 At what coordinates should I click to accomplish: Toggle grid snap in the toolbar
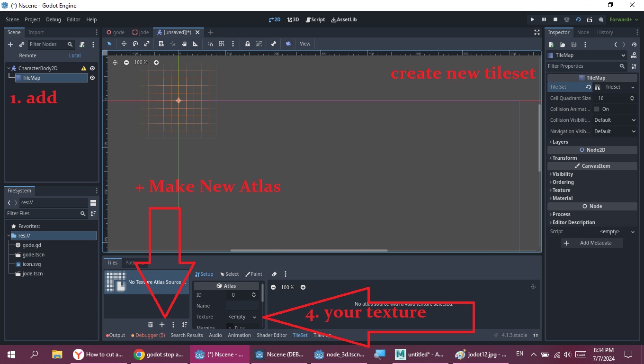coord(221,44)
